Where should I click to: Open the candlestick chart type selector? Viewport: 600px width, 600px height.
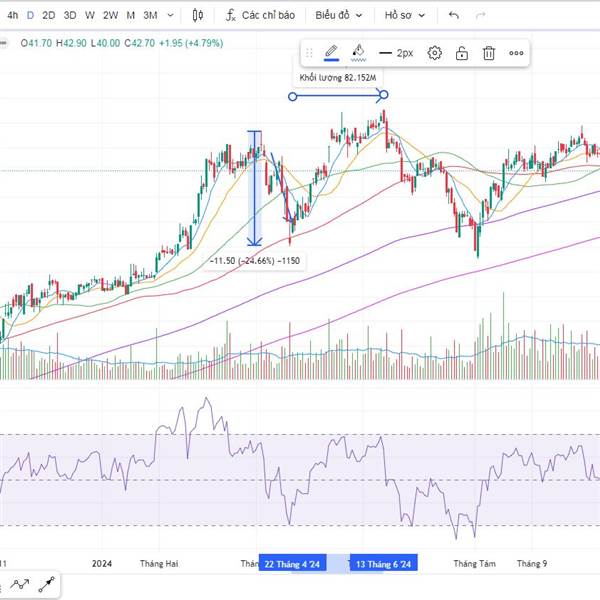[x=198, y=16]
